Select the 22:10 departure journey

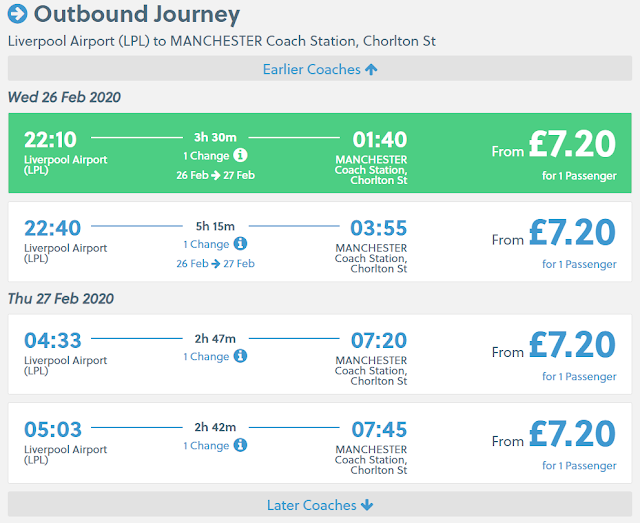tap(320, 152)
